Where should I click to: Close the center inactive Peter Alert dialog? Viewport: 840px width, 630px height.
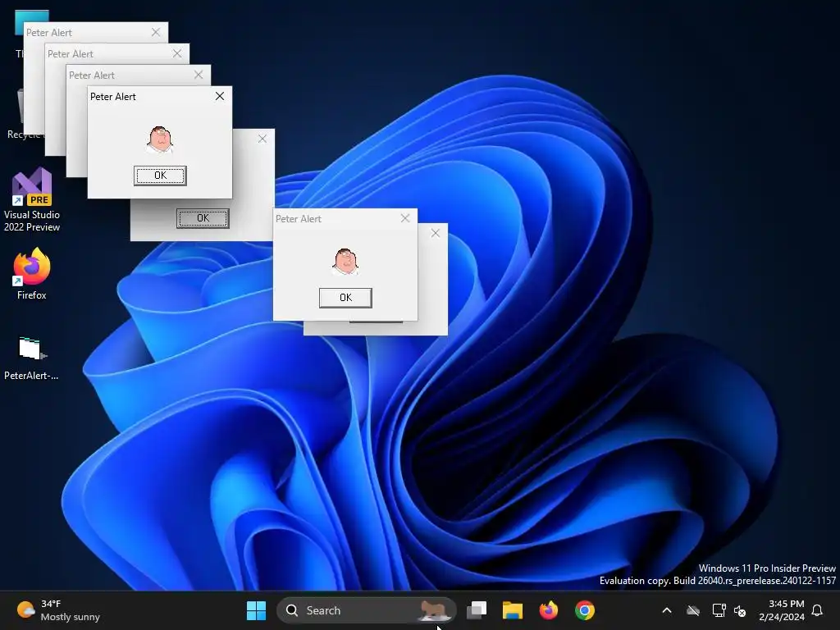pyautogui.click(x=405, y=218)
